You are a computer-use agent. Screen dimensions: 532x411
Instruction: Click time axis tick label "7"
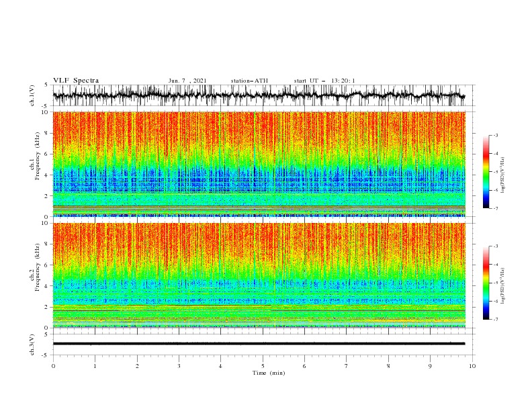[x=347, y=366]
